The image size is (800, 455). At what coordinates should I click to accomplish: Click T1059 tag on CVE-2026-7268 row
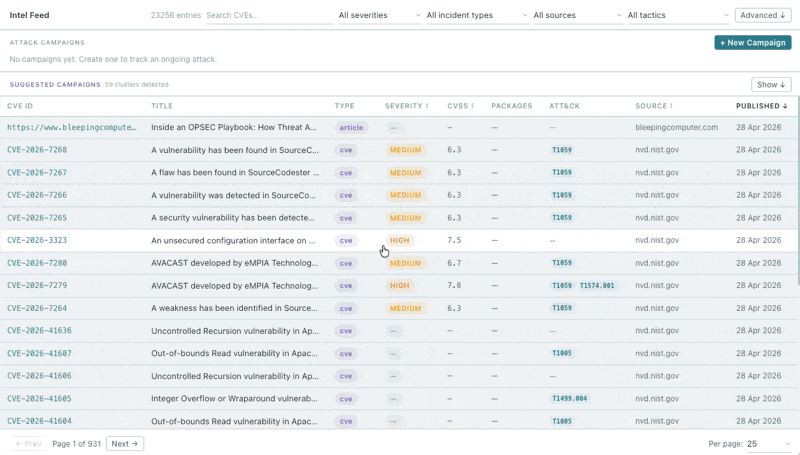click(562, 150)
